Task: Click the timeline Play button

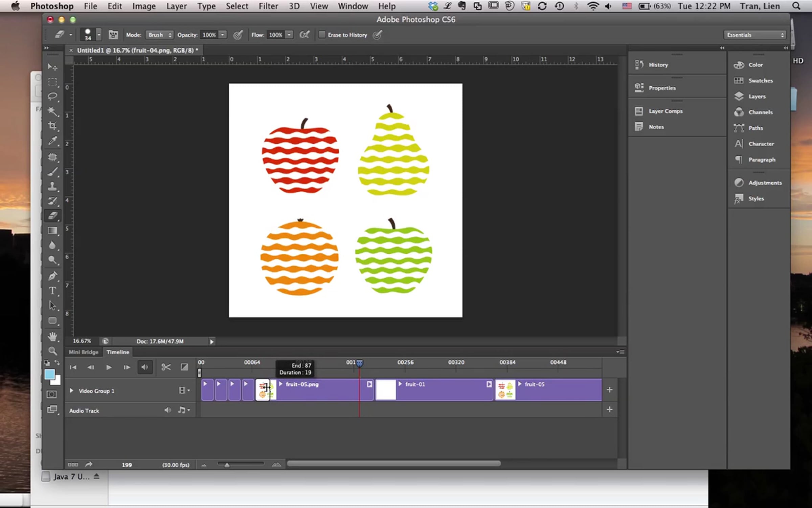Action: tap(109, 367)
